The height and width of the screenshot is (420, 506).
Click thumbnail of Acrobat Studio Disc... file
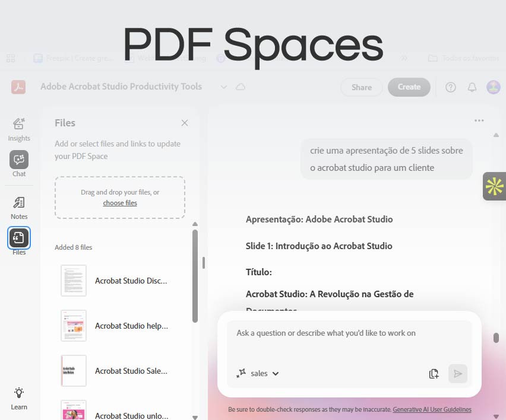pos(74,281)
